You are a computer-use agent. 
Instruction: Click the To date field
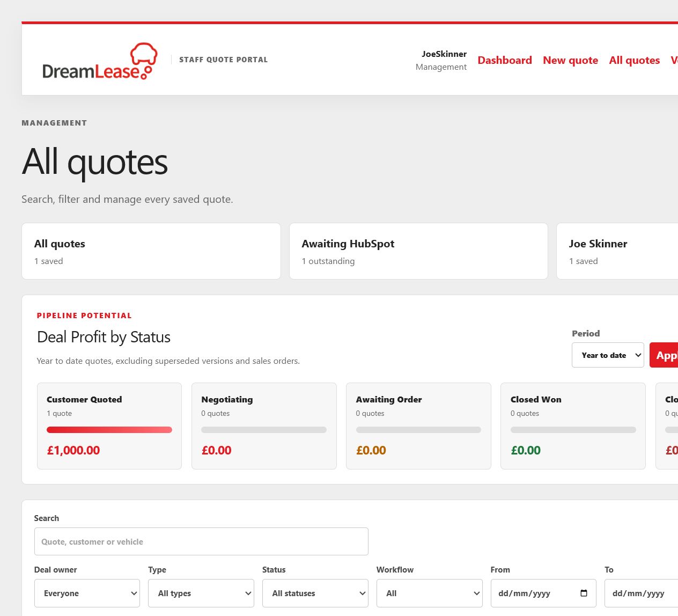pyautogui.click(x=641, y=593)
